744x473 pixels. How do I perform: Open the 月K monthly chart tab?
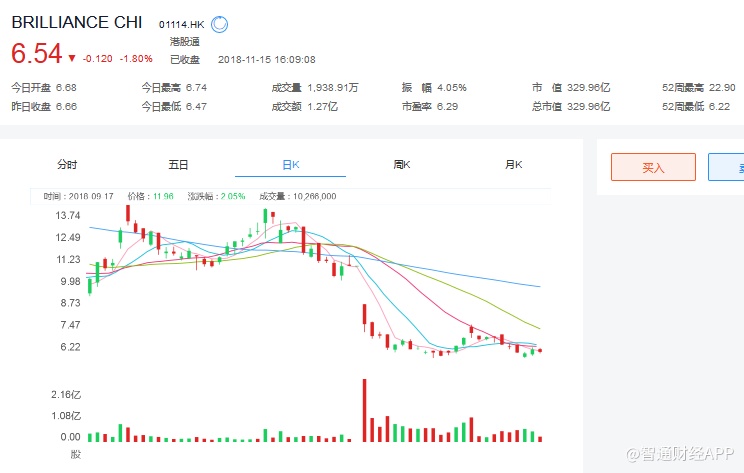[514, 165]
